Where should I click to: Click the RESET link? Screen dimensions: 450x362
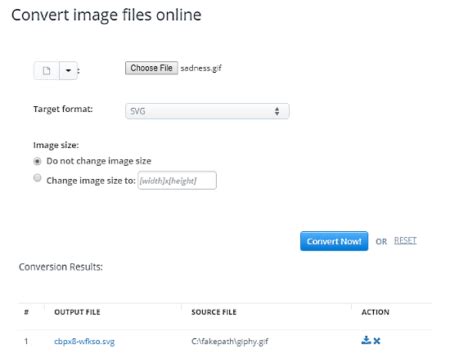click(405, 241)
